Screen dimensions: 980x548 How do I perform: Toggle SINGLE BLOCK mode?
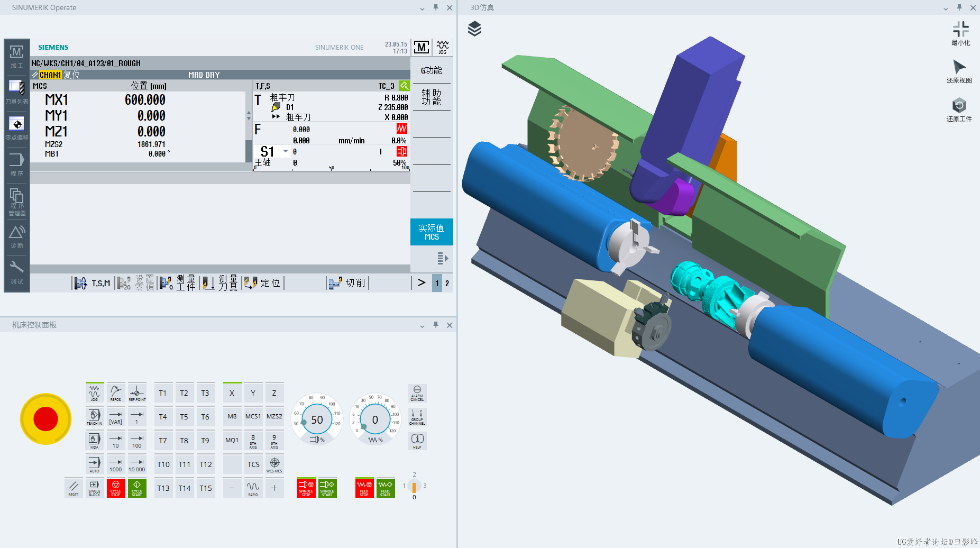[x=95, y=488]
